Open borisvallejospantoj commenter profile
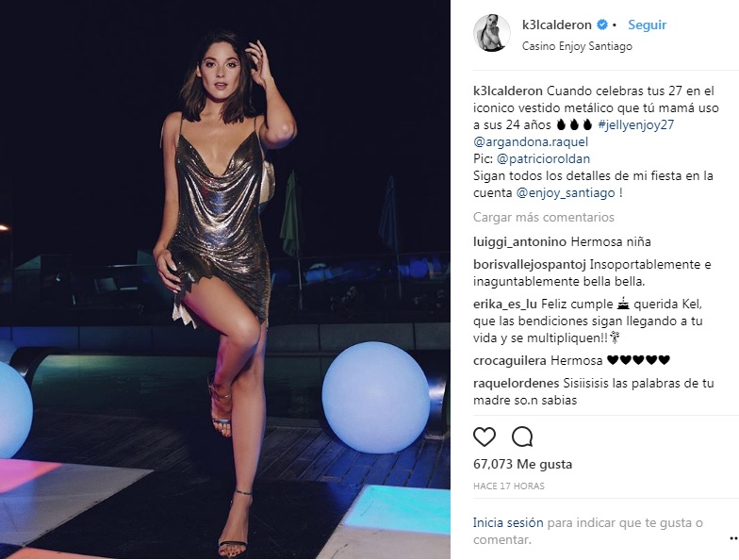 [x=530, y=264]
